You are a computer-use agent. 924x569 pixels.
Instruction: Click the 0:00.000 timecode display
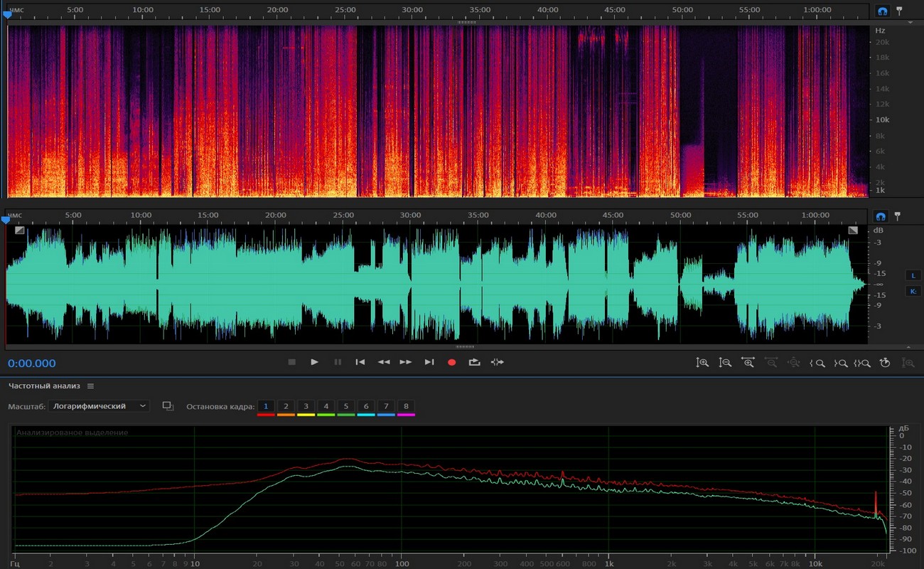(32, 363)
